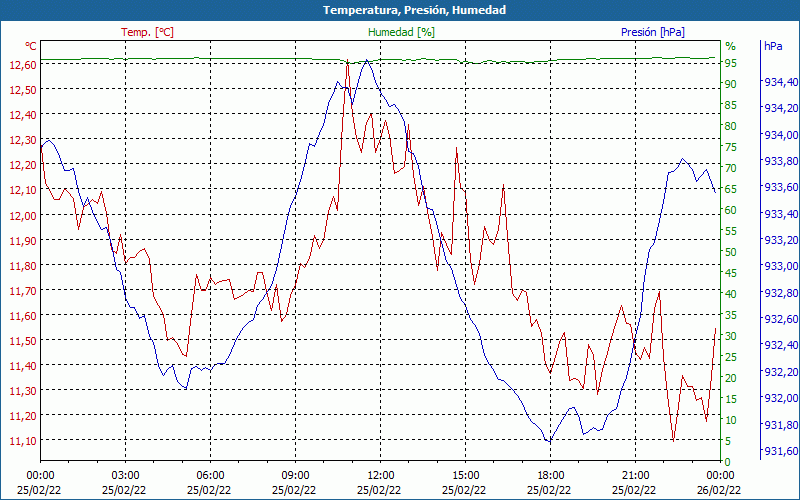Click humidity axis value "60"
Viewport: 800px width, 500px height.
pyautogui.click(x=731, y=210)
